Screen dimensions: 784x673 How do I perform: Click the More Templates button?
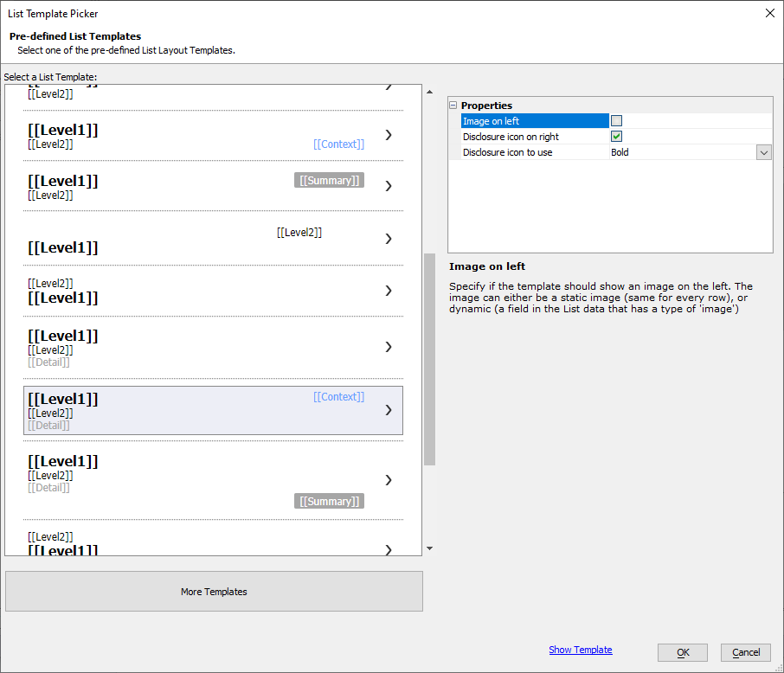tap(214, 592)
